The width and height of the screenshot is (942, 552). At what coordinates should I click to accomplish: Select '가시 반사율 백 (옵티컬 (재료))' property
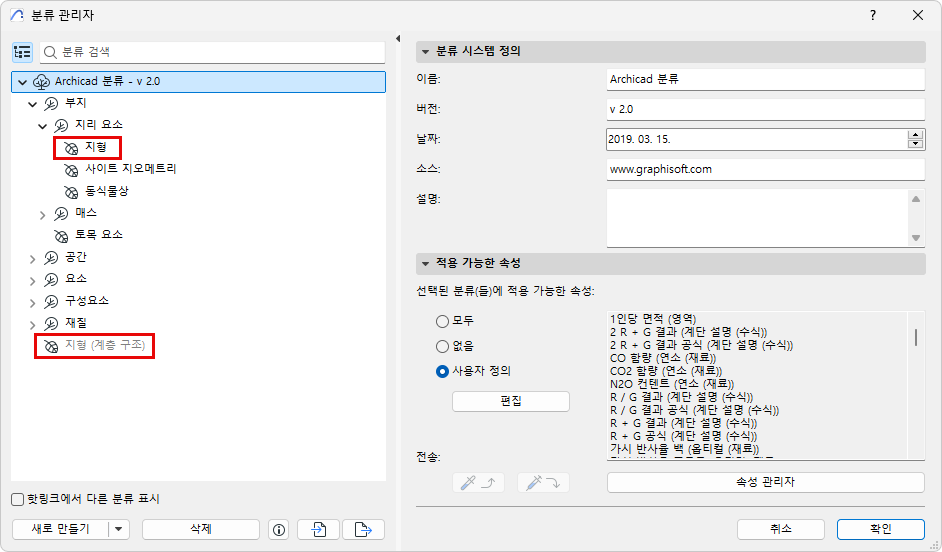(x=685, y=449)
